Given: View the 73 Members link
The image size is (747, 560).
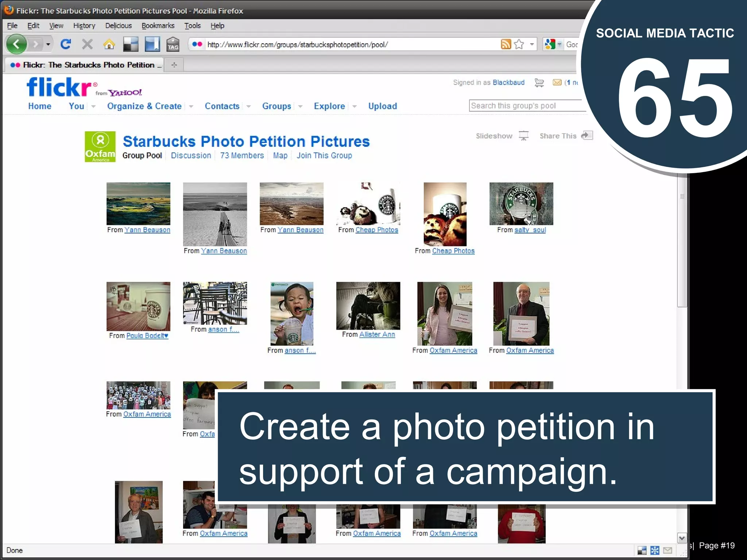Looking at the screenshot, I should click(x=242, y=156).
